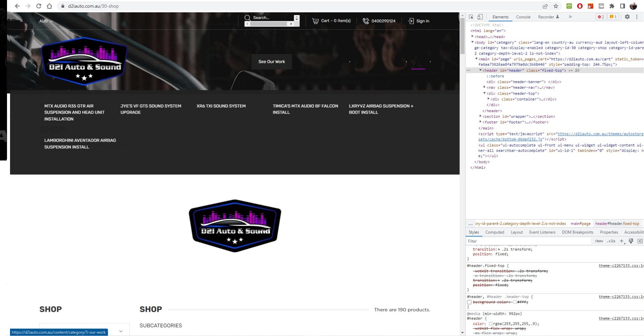Click the D2I Auto & Sound header logo
The height and width of the screenshot is (336, 644).
[x=84, y=61]
